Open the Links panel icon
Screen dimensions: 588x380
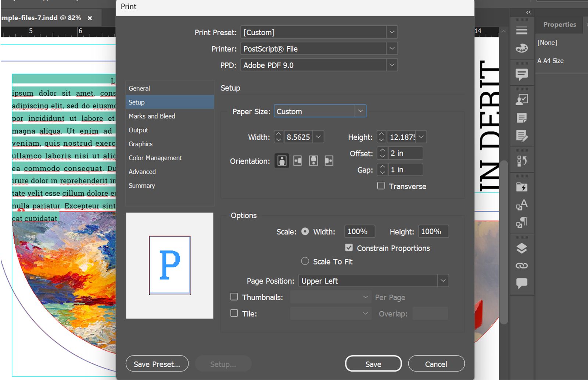pos(521,266)
